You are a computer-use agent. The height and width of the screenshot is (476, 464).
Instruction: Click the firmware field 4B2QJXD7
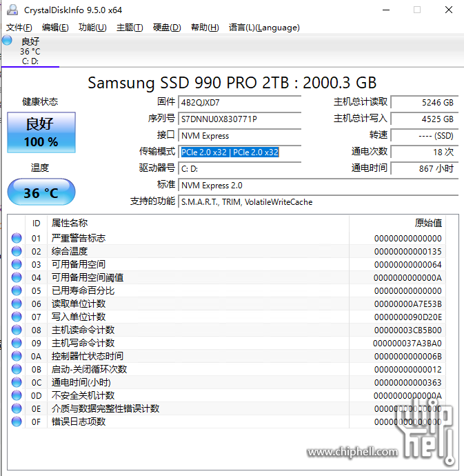click(x=240, y=102)
